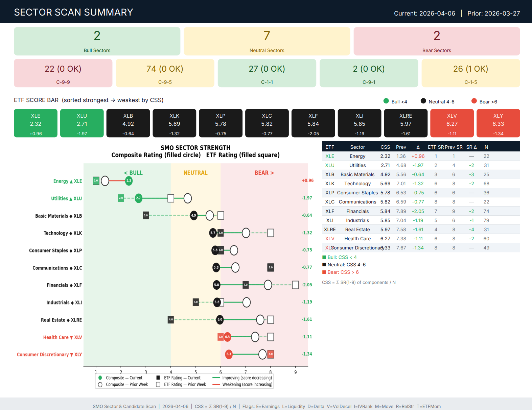This screenshot has width=532, height=410.
Task: Click the Energy current composite circle 2.3
Action: [129, 181]
